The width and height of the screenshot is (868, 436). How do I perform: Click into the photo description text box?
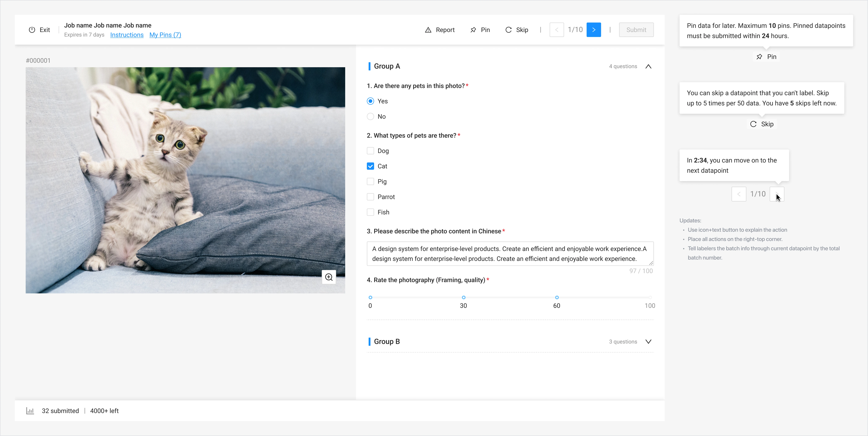coord(510,254)
